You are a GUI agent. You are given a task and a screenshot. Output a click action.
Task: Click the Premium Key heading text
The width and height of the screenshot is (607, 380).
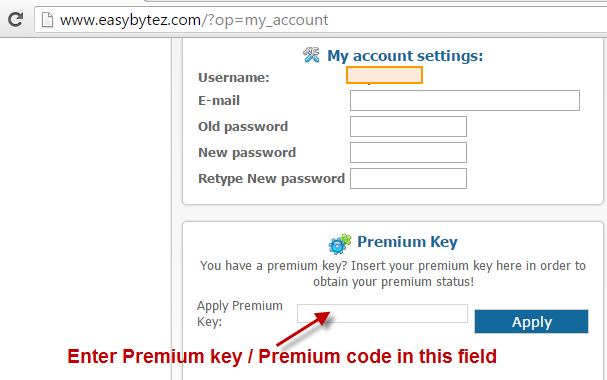pyautogui.click(x=407, y=242)
